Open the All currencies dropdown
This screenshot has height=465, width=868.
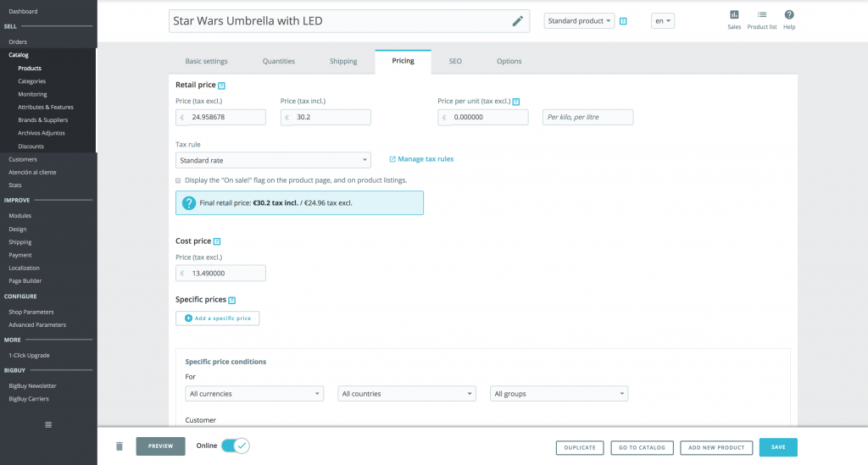coord(253,394)
